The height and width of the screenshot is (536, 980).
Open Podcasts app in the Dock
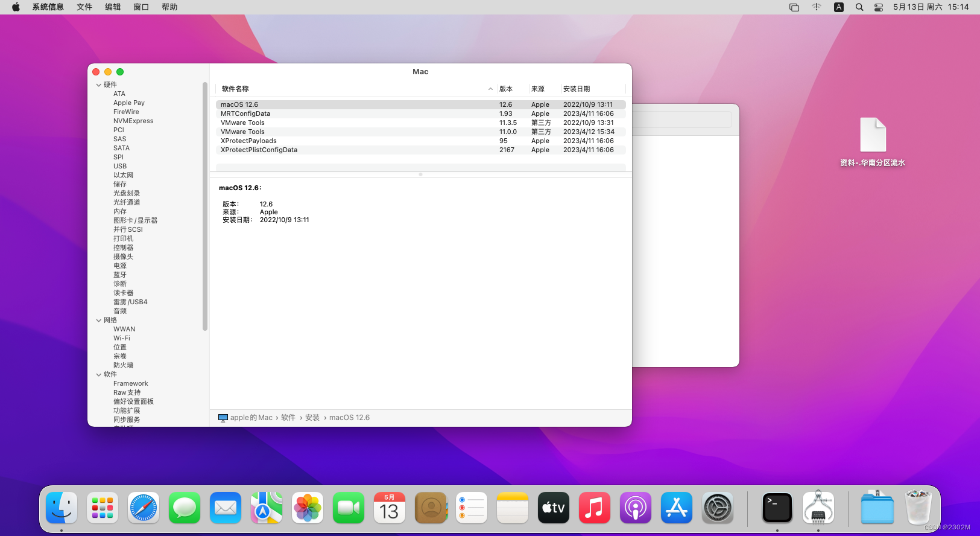(x=636, y=508)
